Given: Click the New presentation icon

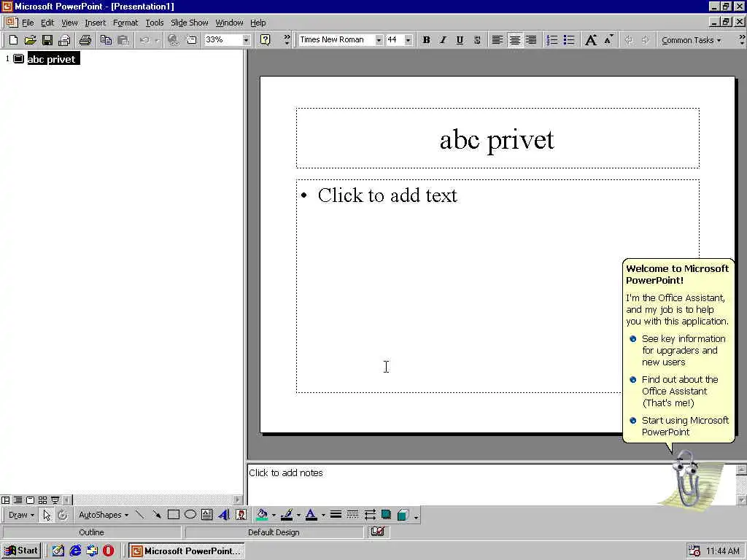Looking at the screenshot, I should point(13,40).
